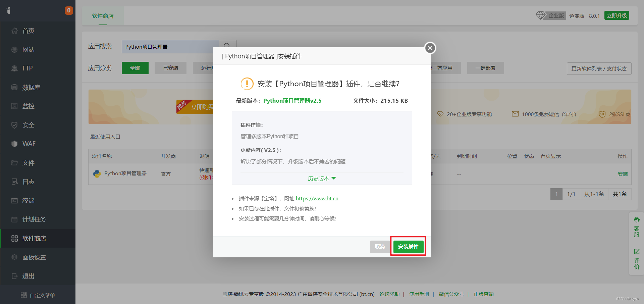644x304 pixels.
Task: Click page number 1 in pagination
Action: click(x=556, y=194)
